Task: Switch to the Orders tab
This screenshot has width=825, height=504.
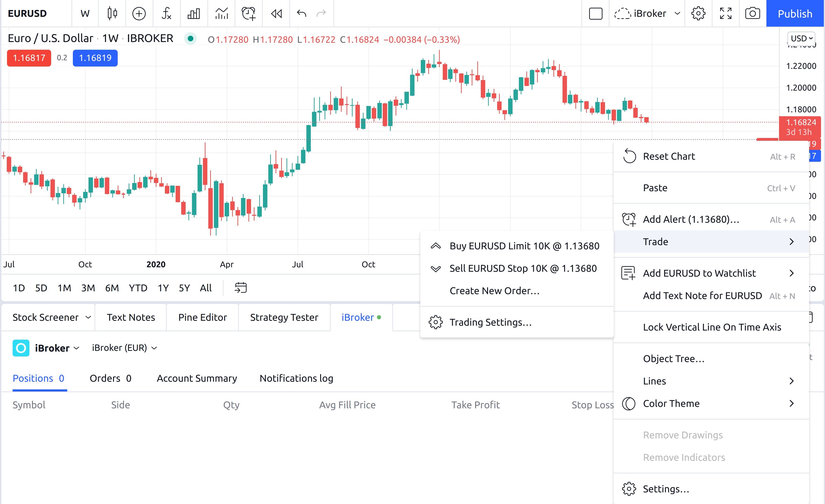Action: (x=110, y=378)
